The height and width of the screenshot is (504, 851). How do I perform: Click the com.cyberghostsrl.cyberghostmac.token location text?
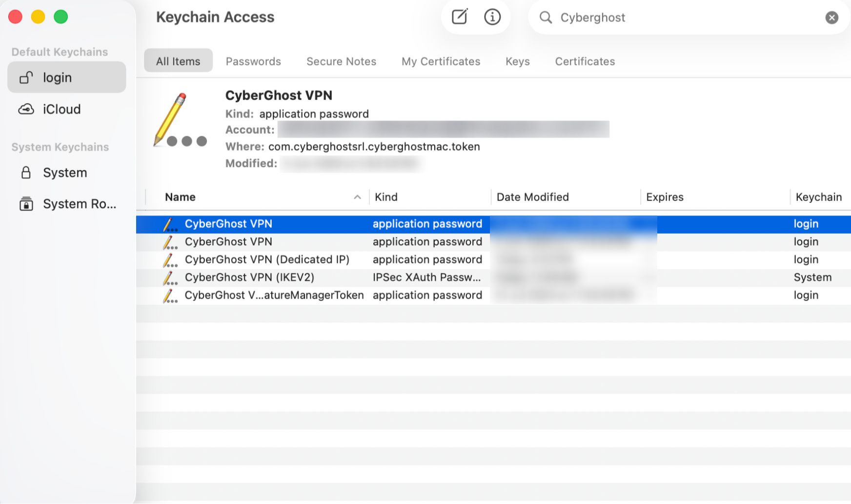pos(374,147)
